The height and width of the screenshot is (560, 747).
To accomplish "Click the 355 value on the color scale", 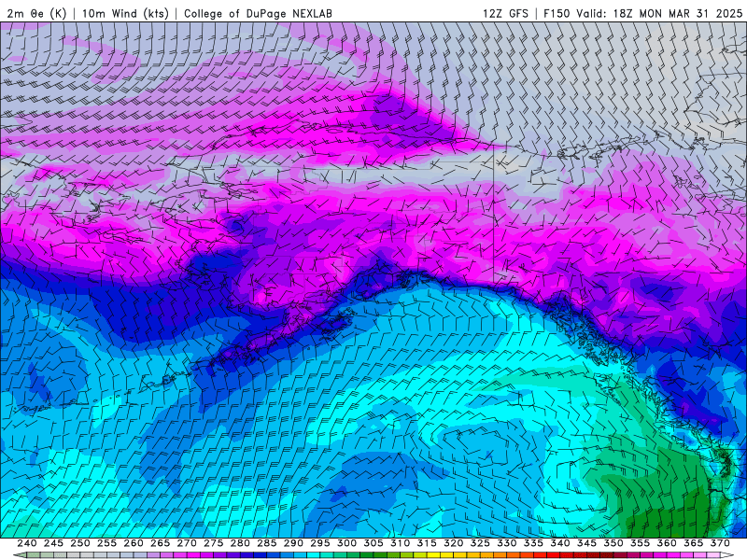I will 641,543.
